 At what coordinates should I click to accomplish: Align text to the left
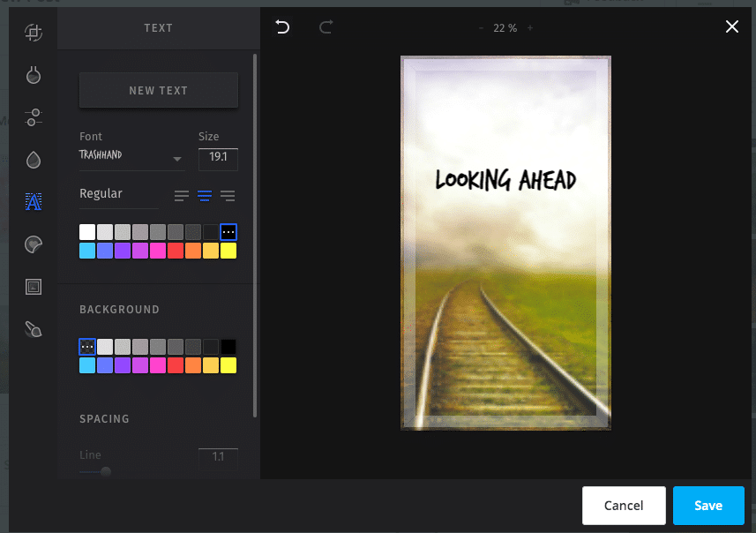[x=182, y=195]
